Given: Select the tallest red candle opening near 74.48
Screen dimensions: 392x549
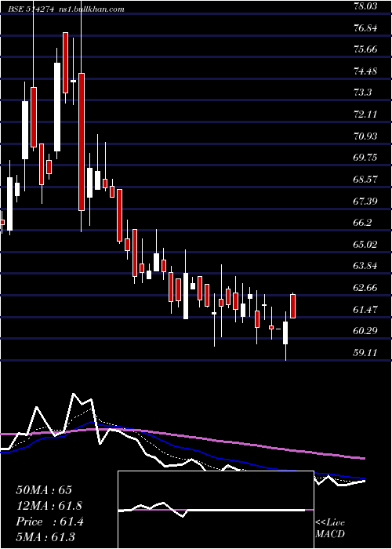Looking at the screenshot, I should 82,142.
